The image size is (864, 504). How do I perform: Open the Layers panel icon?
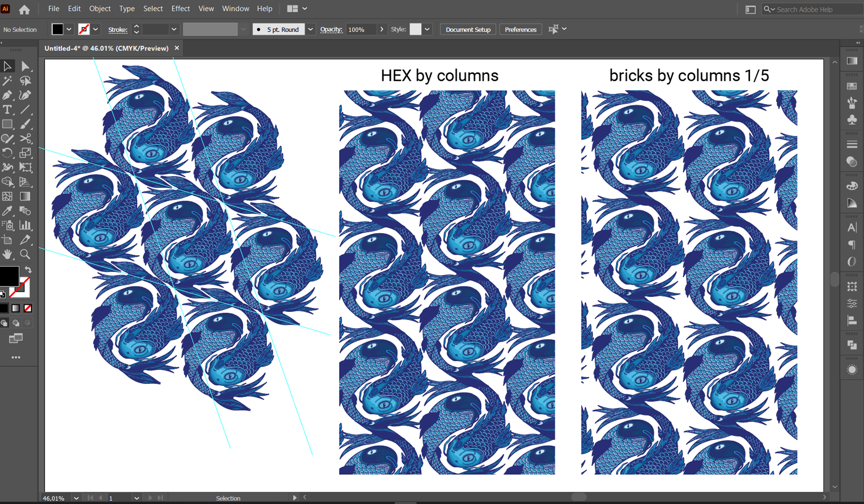click(852, 344)
